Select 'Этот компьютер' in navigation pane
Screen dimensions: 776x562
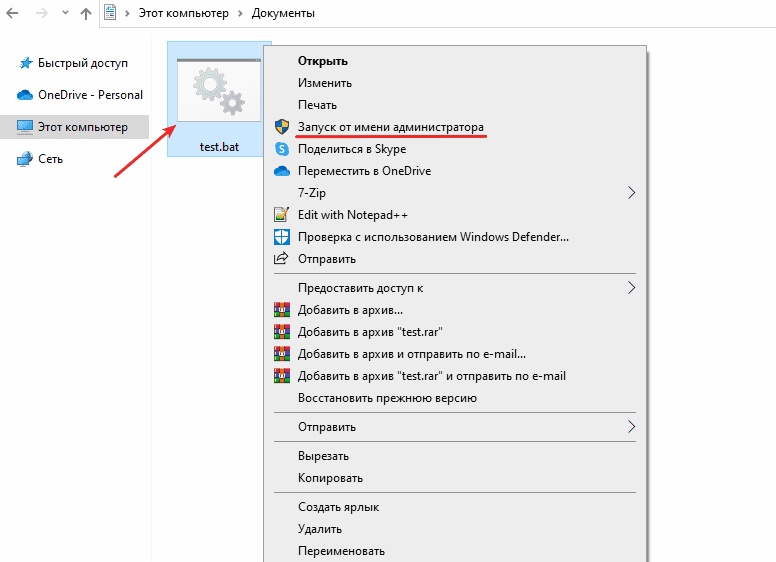tap(83, 127)
